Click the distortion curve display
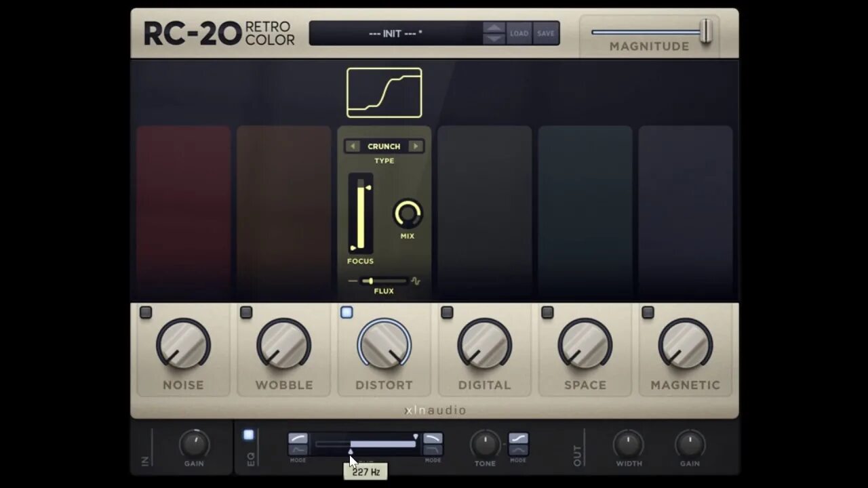 [x=384, y=93]
